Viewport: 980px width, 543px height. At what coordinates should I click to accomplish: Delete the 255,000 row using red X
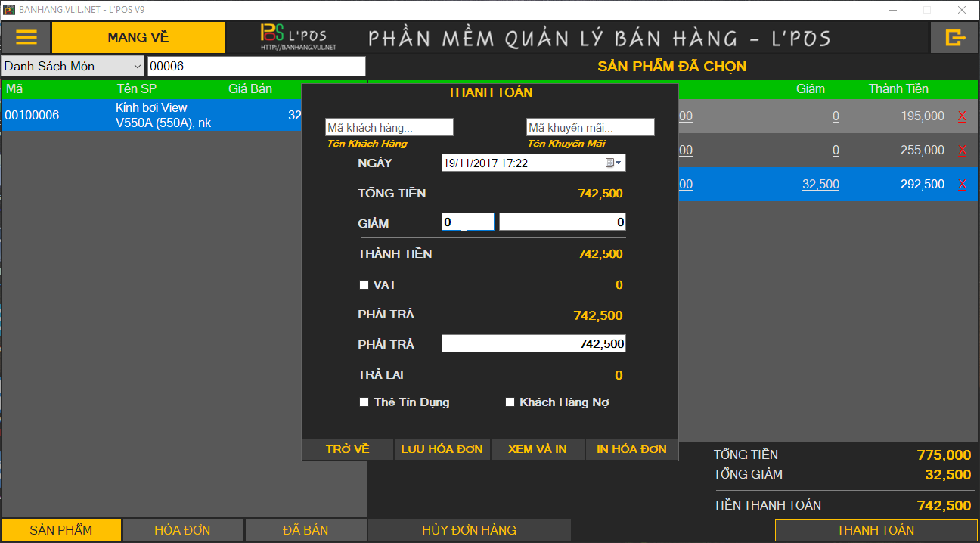pos(962,150)
